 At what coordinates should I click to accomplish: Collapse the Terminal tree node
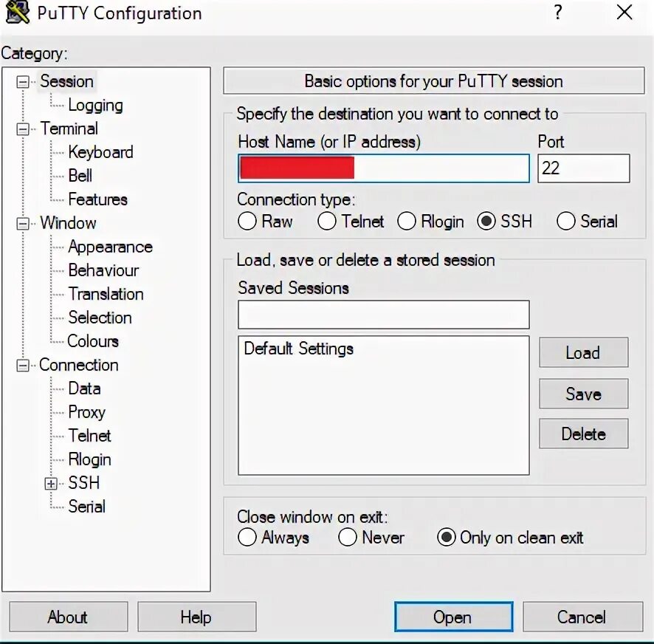pyautogui.click(x=23, y=129)
